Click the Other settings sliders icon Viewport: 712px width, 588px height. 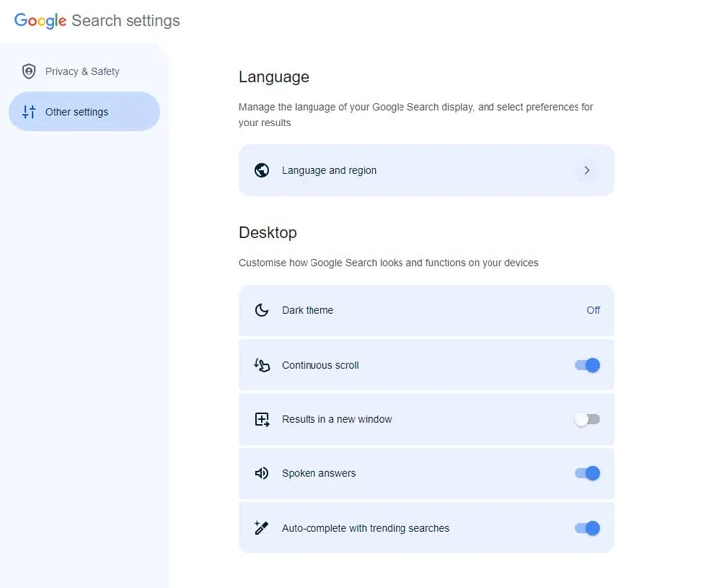point(29,112)
